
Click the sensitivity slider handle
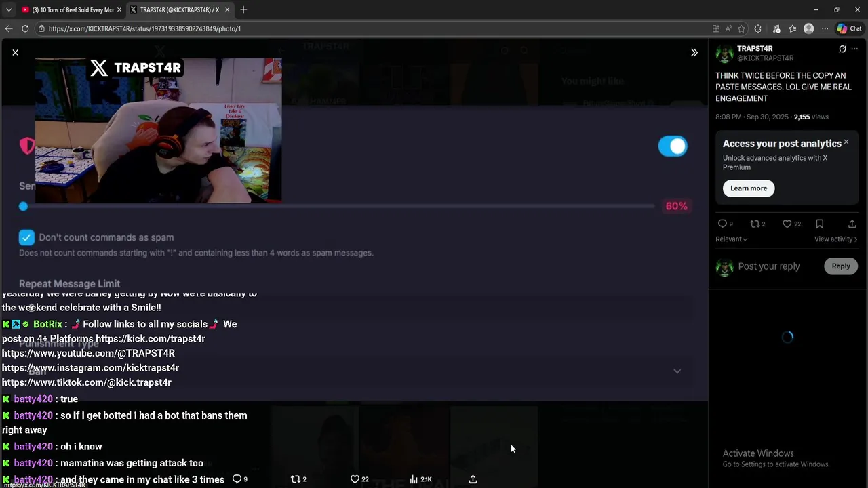point(23,206)
